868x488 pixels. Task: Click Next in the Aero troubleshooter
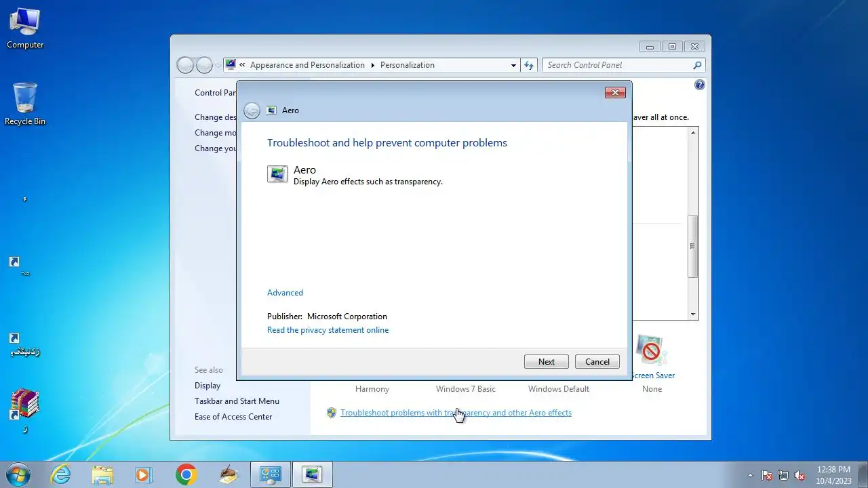click(547, 362)
